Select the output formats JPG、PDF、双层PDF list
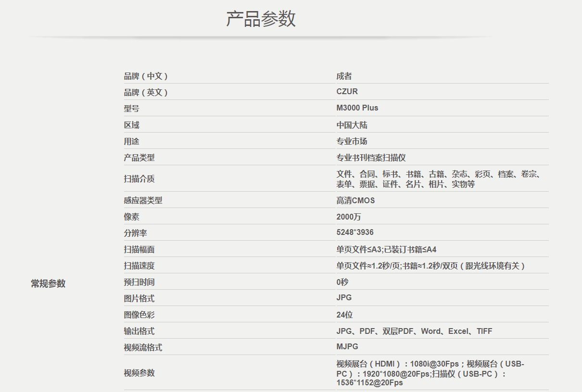This screenshot has height=392, width=582. (x=414, y=331)
